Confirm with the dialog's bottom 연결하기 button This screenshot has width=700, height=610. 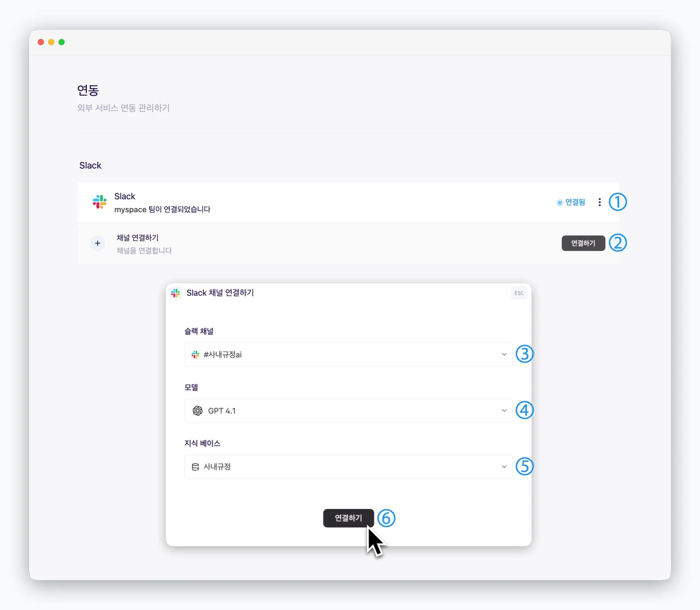pos(348,518)
